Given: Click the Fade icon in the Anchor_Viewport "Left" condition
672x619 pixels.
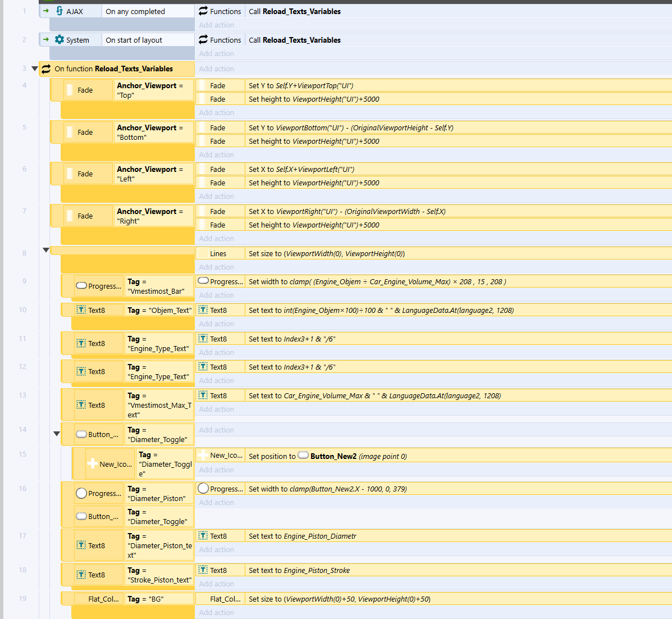Looking at the screenshot, I should click(70, 174).
